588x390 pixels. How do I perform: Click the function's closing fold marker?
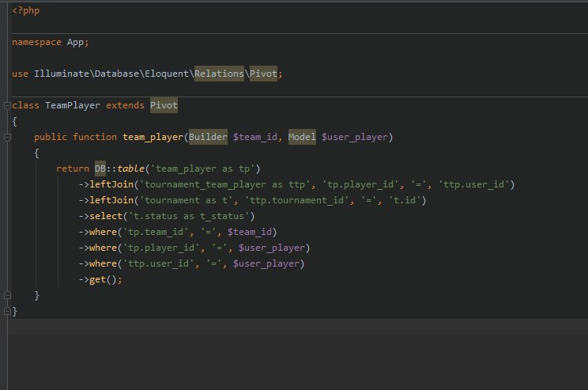click(x=7, y=295)
